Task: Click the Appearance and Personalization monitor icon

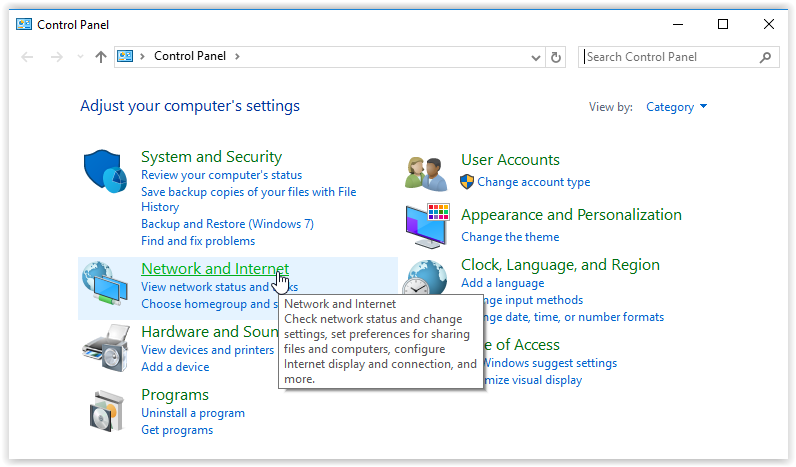Action: (427, 225)
